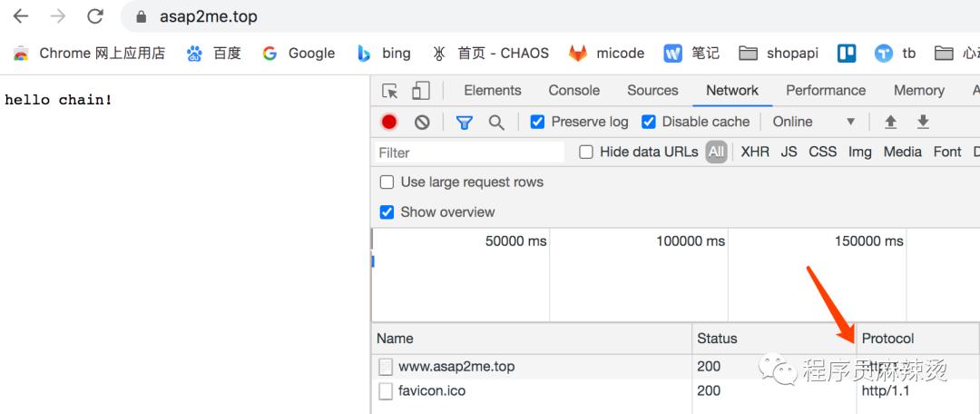Open the shopapi bookmark folder
The height and width of the screenshot is (414, 980).
[779, 54]
